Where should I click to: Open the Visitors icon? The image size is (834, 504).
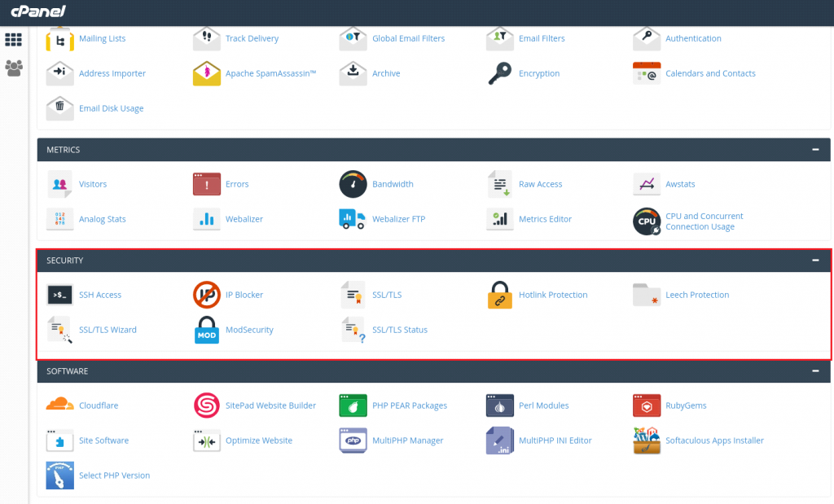pos(59,184)
